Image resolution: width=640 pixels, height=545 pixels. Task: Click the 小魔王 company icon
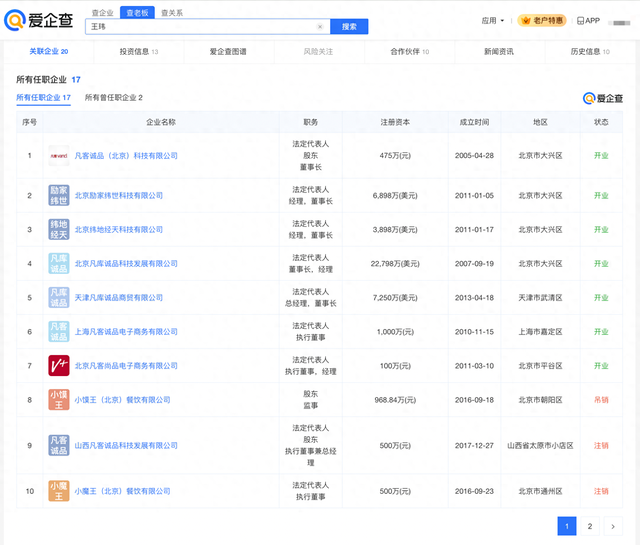click(x=59, y=491)
